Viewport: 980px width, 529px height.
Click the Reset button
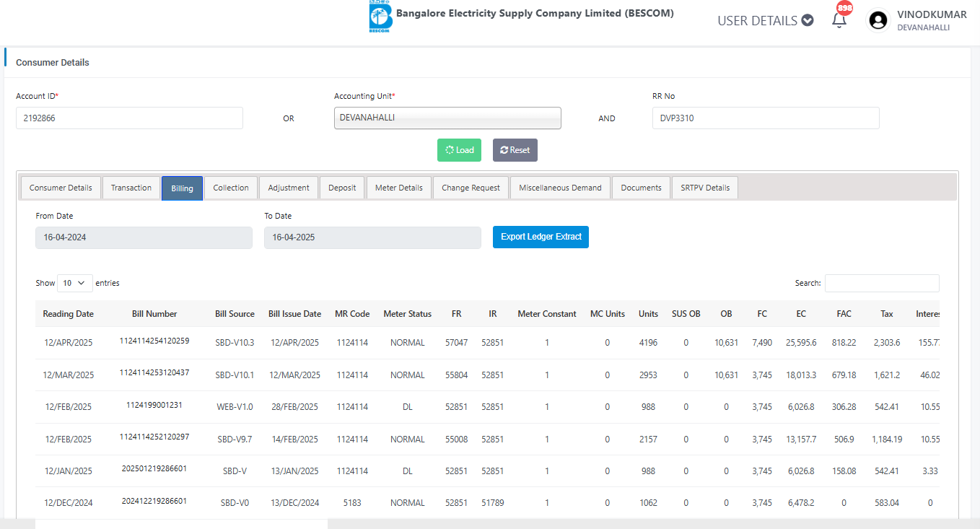[x=515, y=150]
